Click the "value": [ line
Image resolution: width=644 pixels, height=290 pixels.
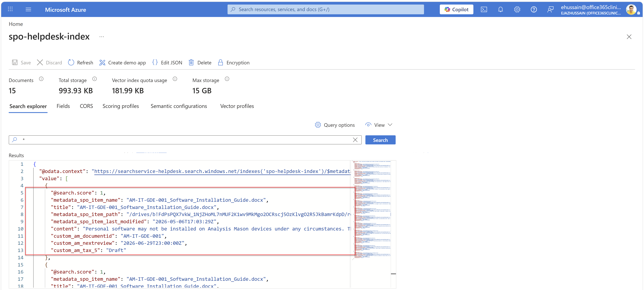[x=54, y=179]
